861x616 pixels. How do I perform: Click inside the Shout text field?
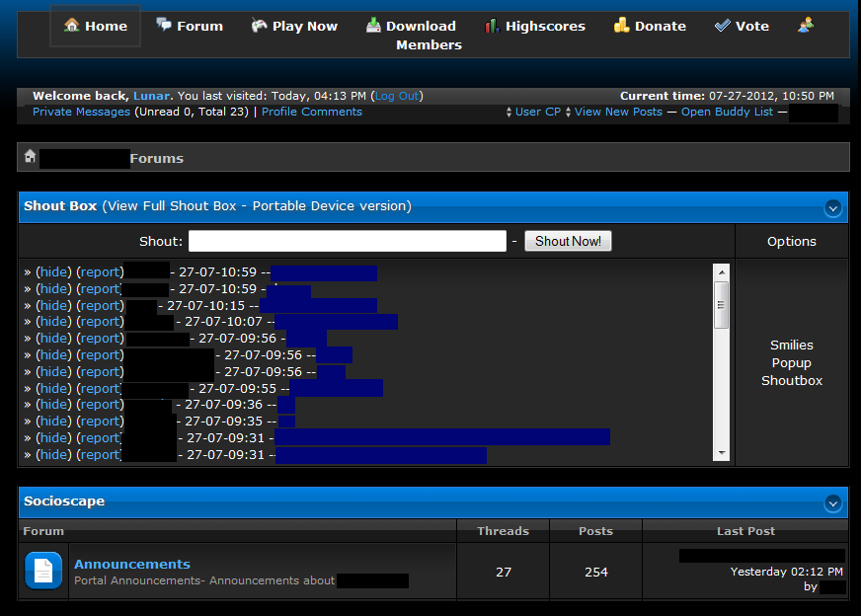[x=347, y=241]
